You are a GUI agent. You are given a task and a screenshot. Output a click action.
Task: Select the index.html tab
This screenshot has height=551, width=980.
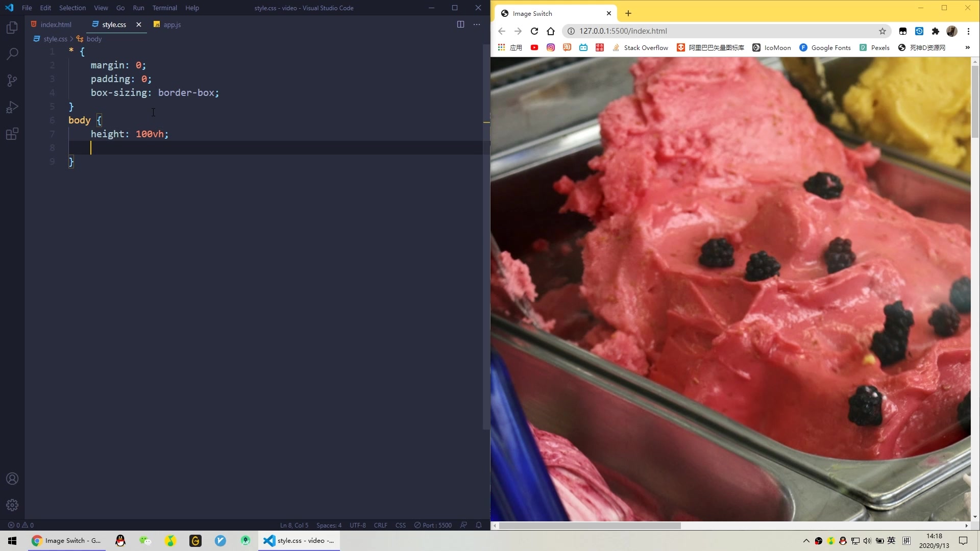56,24
